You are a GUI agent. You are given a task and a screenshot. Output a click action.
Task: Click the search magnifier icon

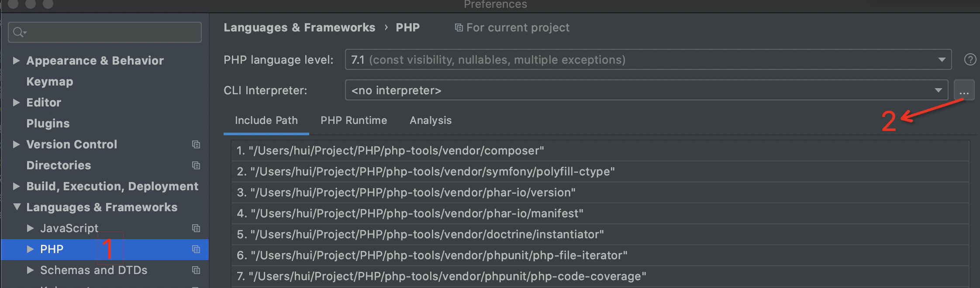click(x=19, y=32)
